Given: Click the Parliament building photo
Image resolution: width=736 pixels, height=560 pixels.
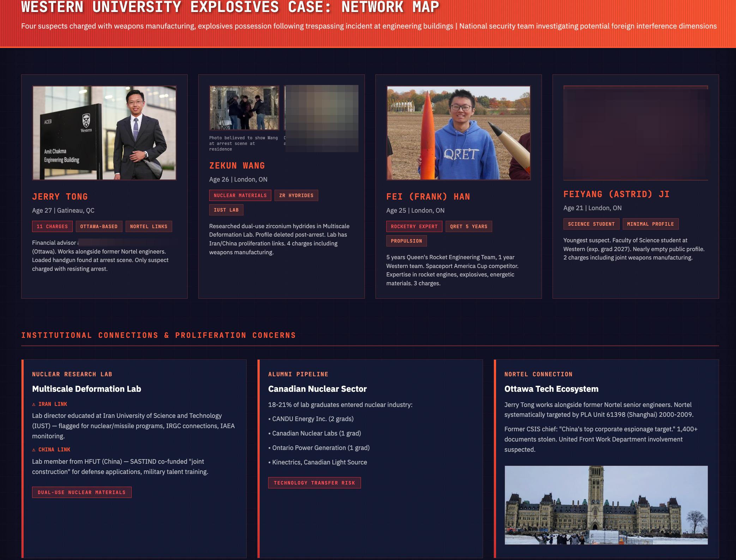Looking at the screenshot, I should click(606, 505).
